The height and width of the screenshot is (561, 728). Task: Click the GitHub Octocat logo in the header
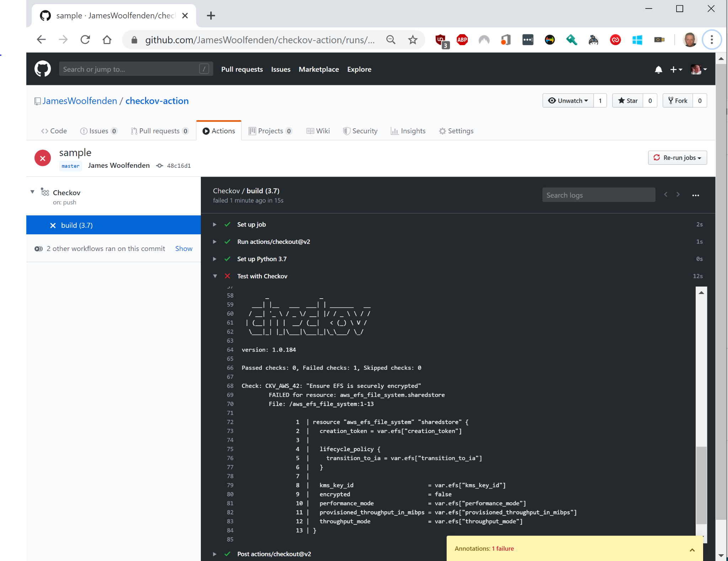point(43,69)
